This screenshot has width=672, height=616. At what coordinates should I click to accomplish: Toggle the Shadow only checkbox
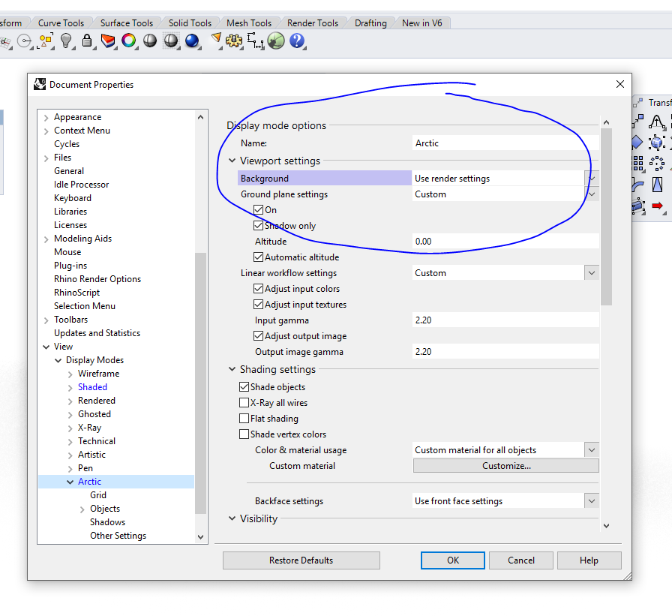[258, 226]
